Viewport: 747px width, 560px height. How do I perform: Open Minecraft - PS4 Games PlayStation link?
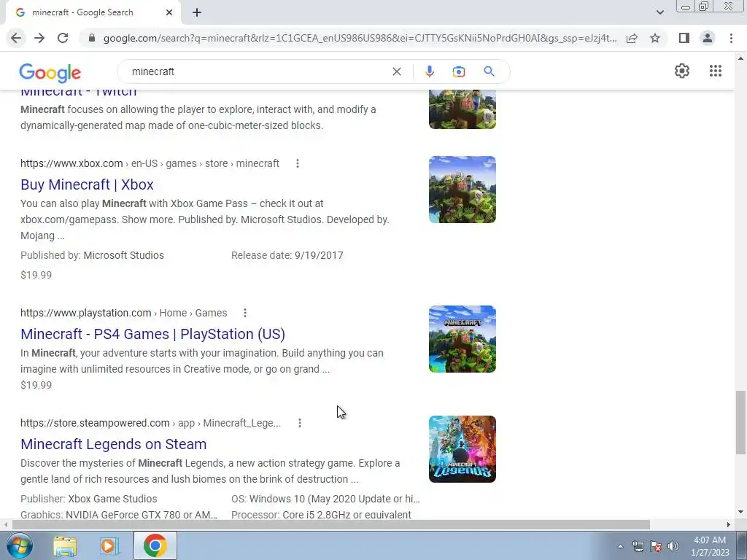[x=153, y=334]
